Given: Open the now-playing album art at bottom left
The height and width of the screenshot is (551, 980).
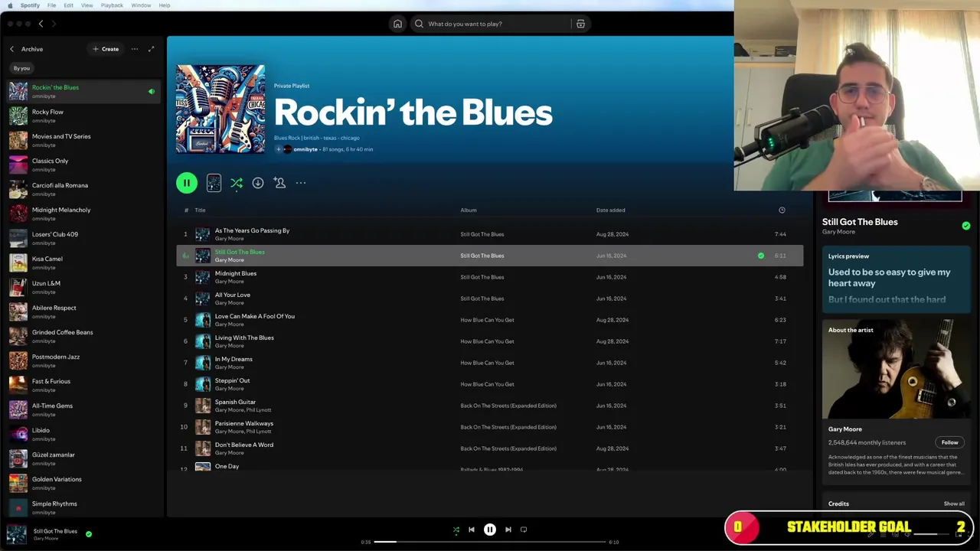Looking at the screenshot, I should point(16,534).
